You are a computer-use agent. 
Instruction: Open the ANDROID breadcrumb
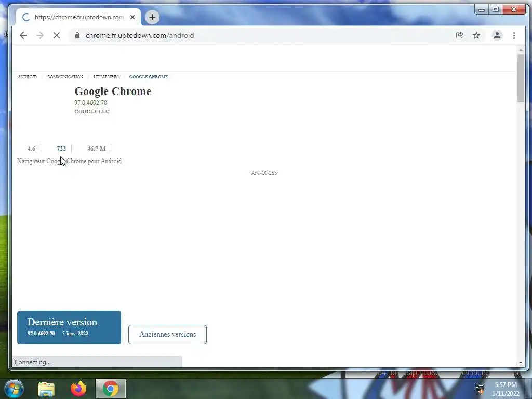point(27,77)
